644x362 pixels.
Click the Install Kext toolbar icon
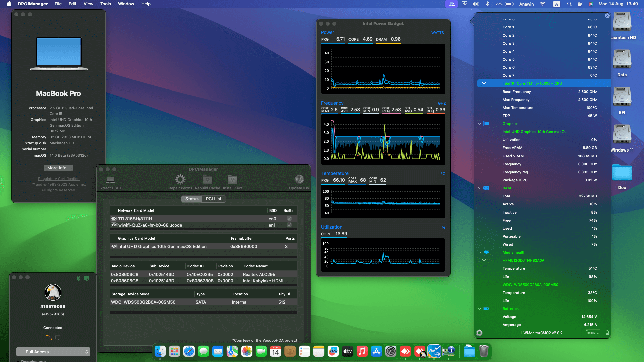coord(232,180)
